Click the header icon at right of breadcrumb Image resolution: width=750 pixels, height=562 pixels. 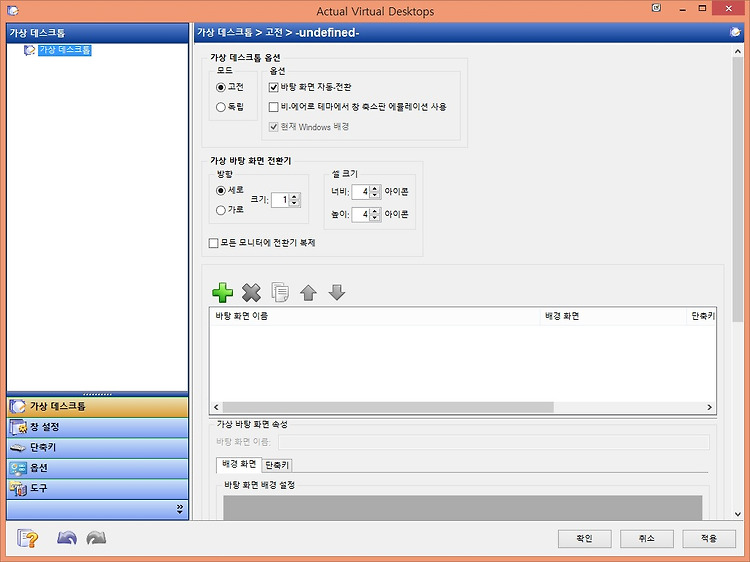735,33
